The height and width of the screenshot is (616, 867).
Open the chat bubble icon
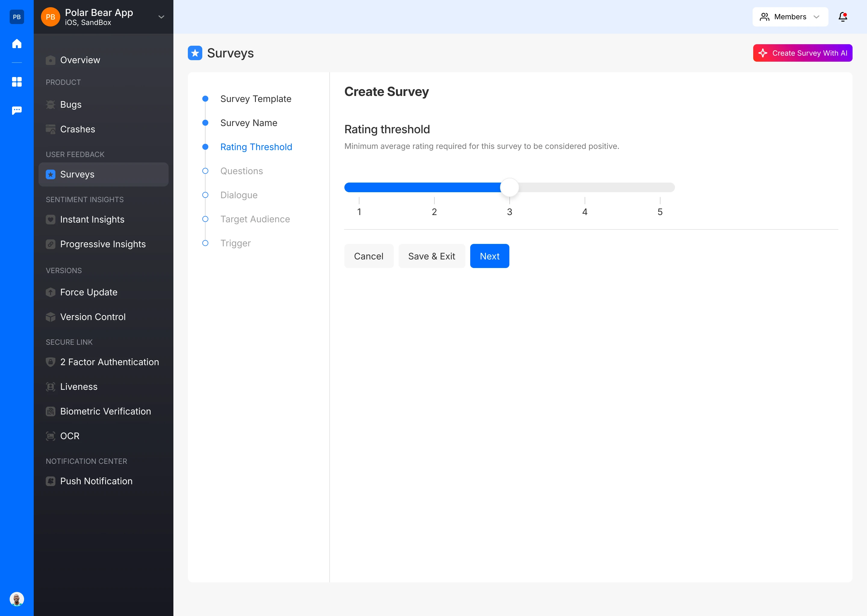tap(17, 110)
